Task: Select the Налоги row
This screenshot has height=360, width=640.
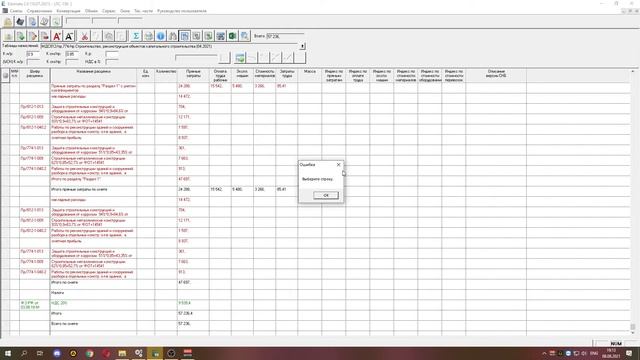Action: 316,295
